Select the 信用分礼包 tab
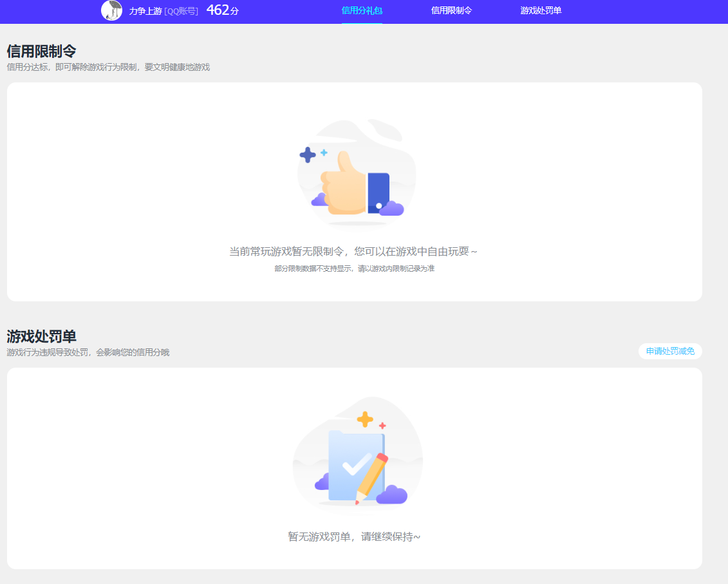The height and width of the screenshot is (584, 728). [361, 11]
